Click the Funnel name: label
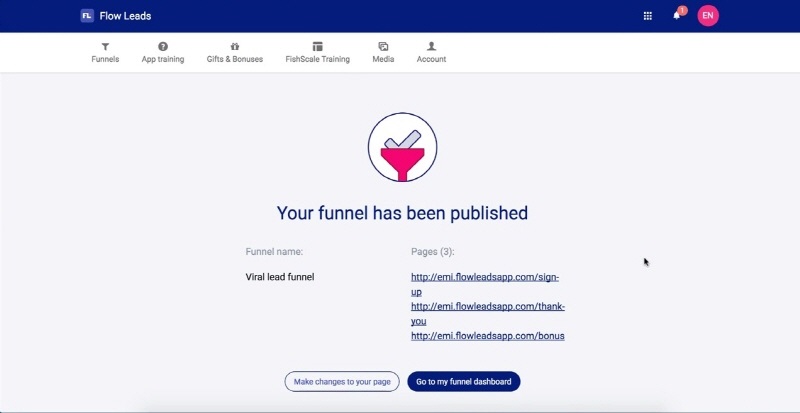 (274, 252)
